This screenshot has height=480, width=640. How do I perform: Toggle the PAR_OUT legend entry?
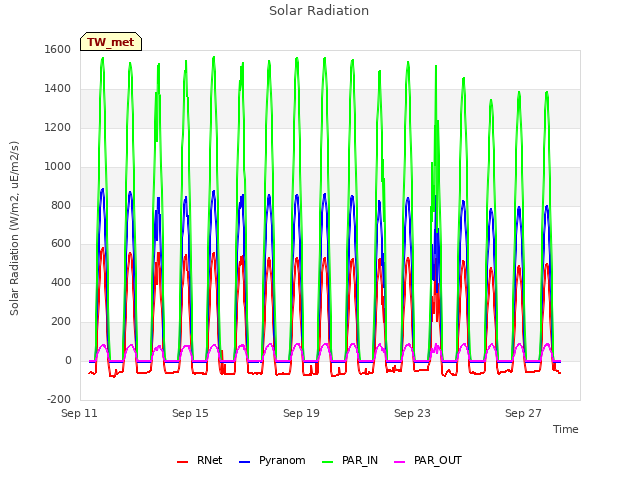pos(428,460)
